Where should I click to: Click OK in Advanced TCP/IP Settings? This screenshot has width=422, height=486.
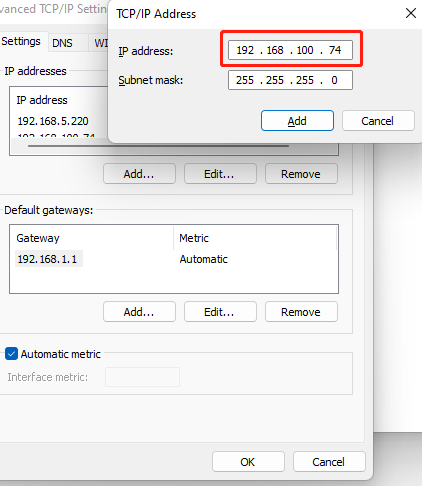[x=248, y=462]
